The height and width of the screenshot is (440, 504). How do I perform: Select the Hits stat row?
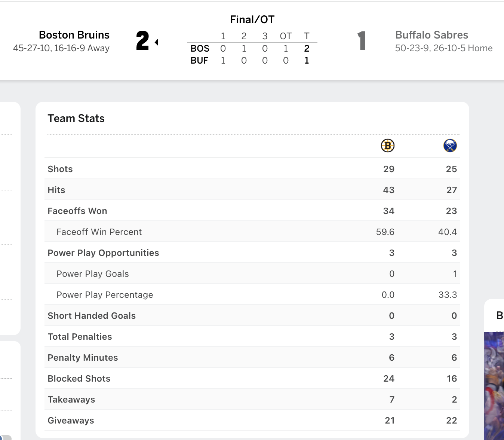coord(252,190)
